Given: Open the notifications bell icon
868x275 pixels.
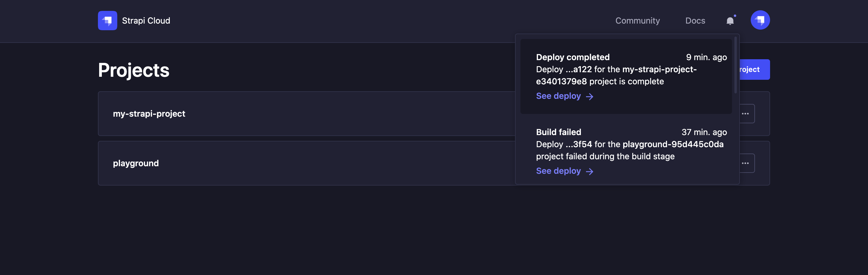Looking at the screenshot, I should [730, 21].
